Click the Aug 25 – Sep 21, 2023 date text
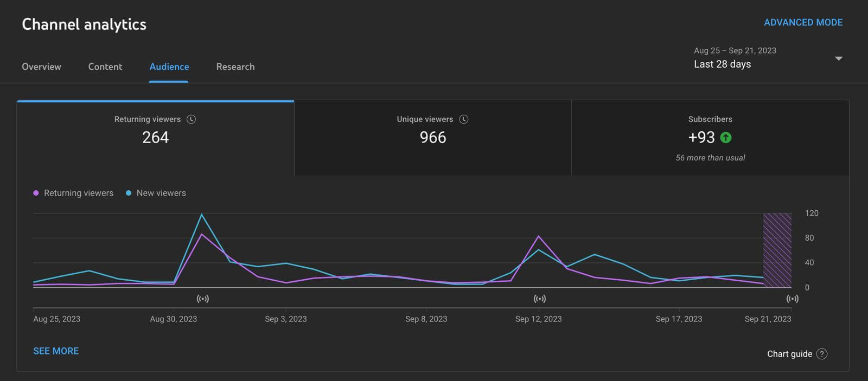Image resolution: width=868 pixels, height=381 pixels. point(735,50)
